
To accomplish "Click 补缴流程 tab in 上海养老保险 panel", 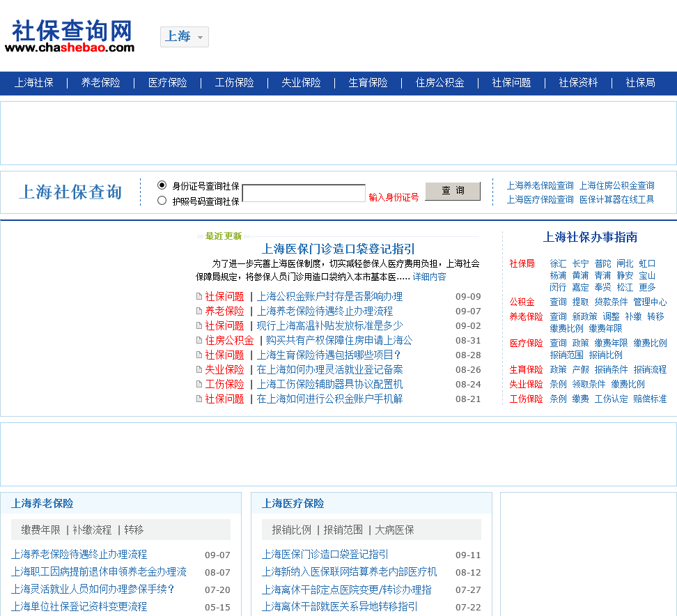I will click(92, 530).
